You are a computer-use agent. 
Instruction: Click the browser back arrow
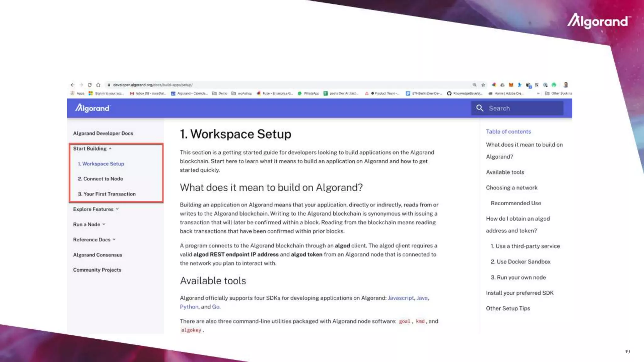pos(73,85)
